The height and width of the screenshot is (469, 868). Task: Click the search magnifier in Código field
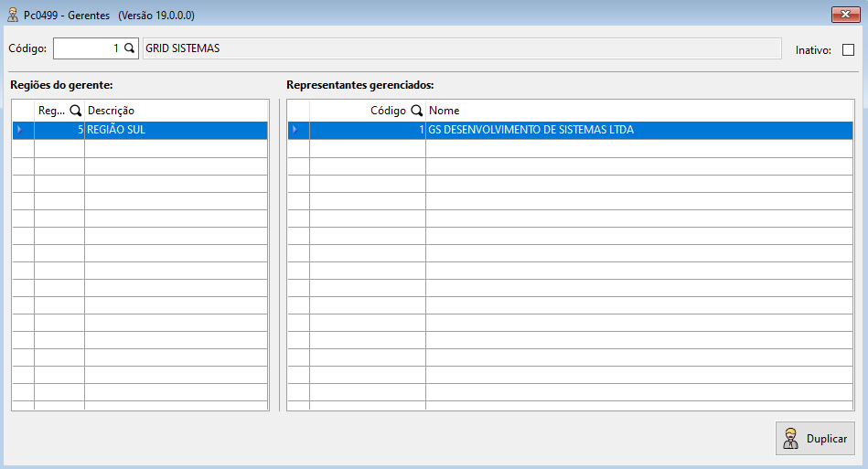pos(129,48)
